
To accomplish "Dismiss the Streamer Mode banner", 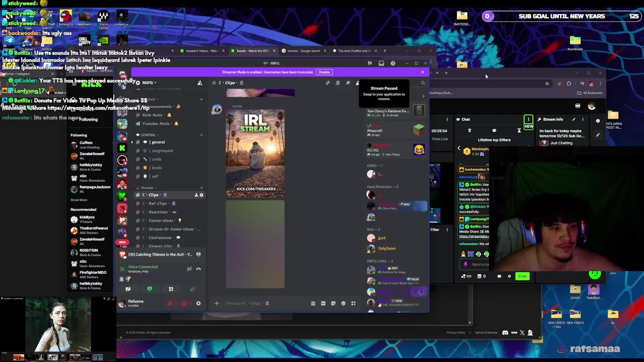I will [x=423, y=72].
